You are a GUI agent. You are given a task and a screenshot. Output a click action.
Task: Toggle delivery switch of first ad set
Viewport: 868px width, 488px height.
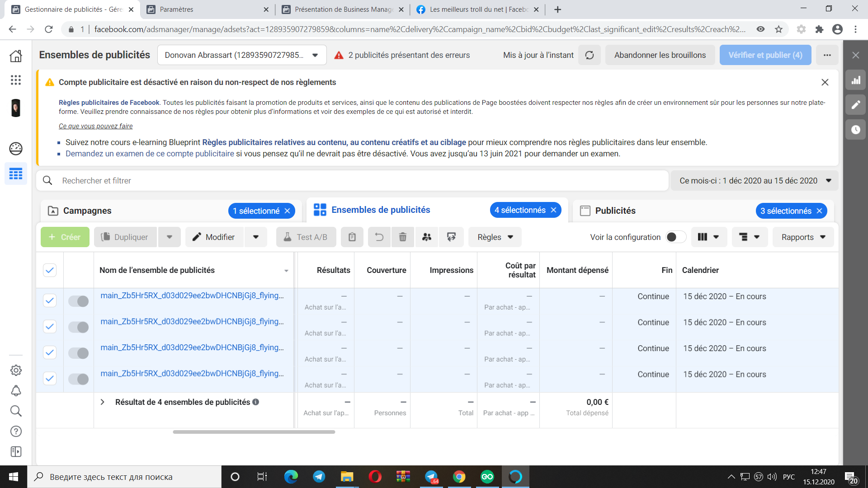[x=79, y=301]
